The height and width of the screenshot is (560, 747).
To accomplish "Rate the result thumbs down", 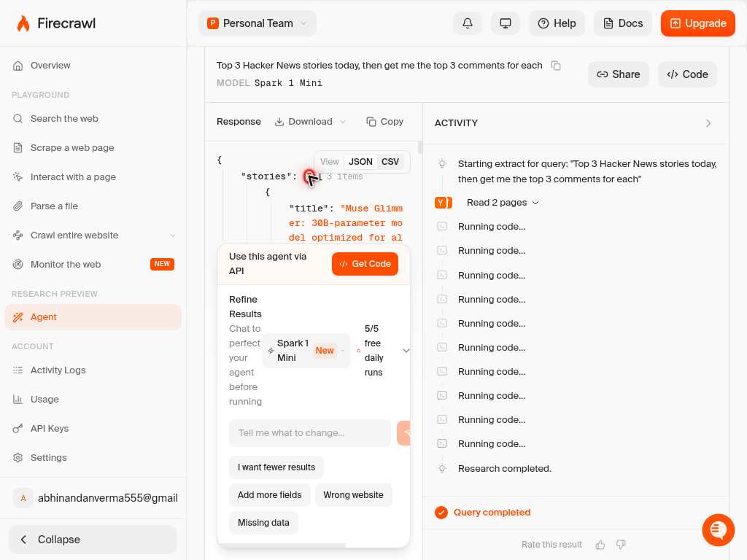I will 621,544.
